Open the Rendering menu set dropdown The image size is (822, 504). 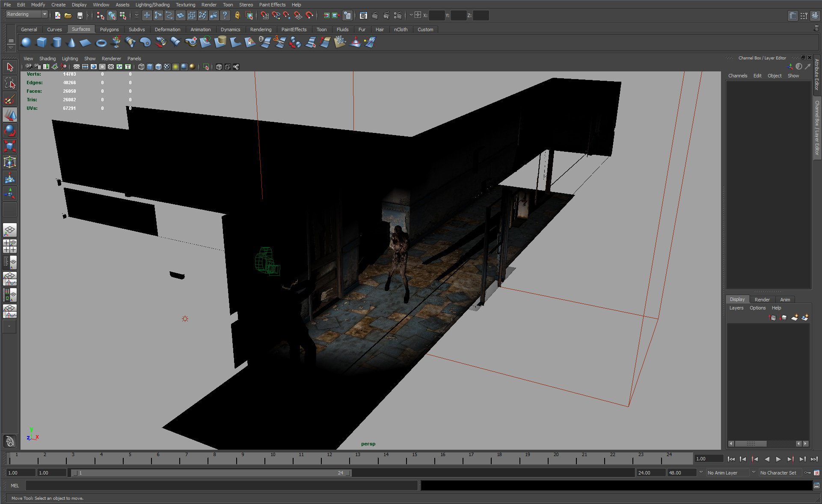(27, 15)
